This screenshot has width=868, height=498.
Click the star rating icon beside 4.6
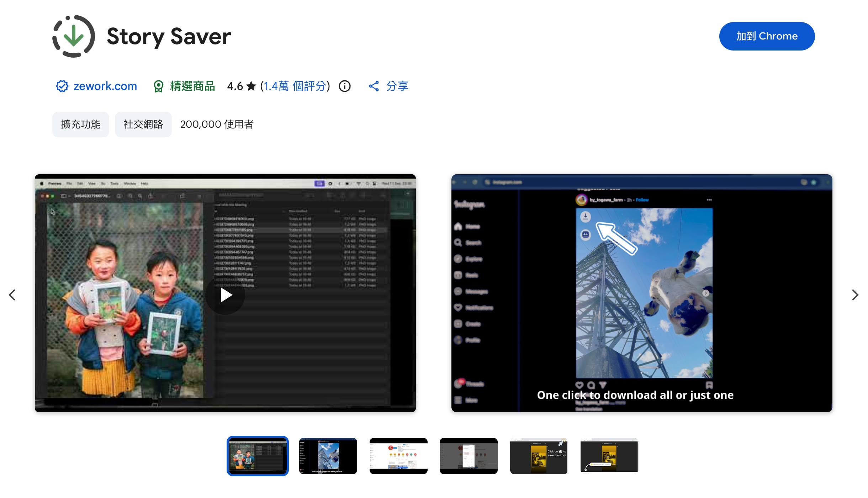pyautogui.click(x=251, y=86)
